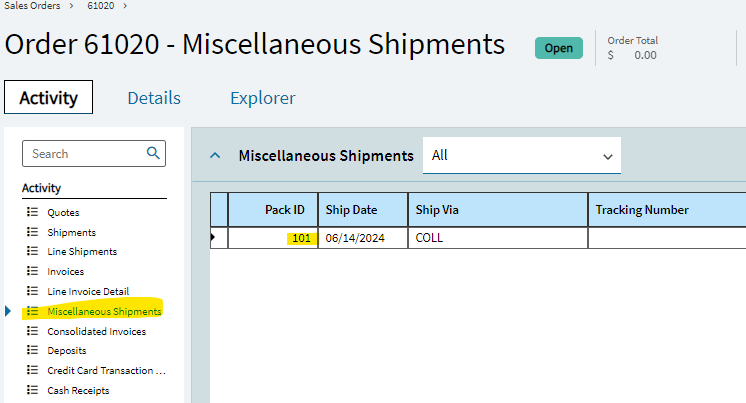Click the list icon beside Shipments
This screenshot has height=403, width=746.
tap(32, 232)
